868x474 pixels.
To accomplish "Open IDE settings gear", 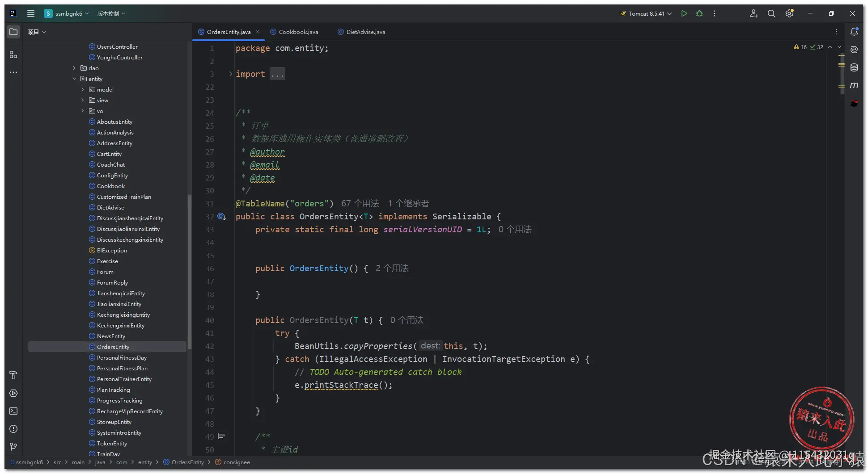I will (789, 13).
